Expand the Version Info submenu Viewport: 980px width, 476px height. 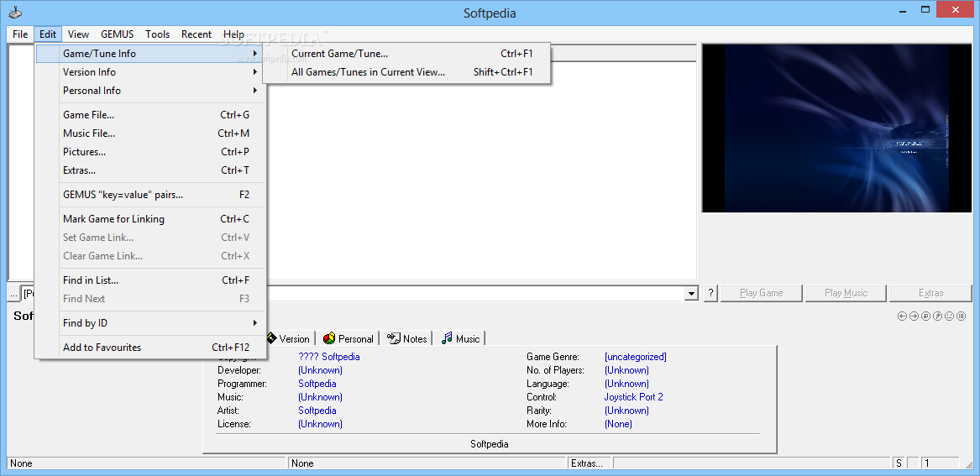[150, 72]
